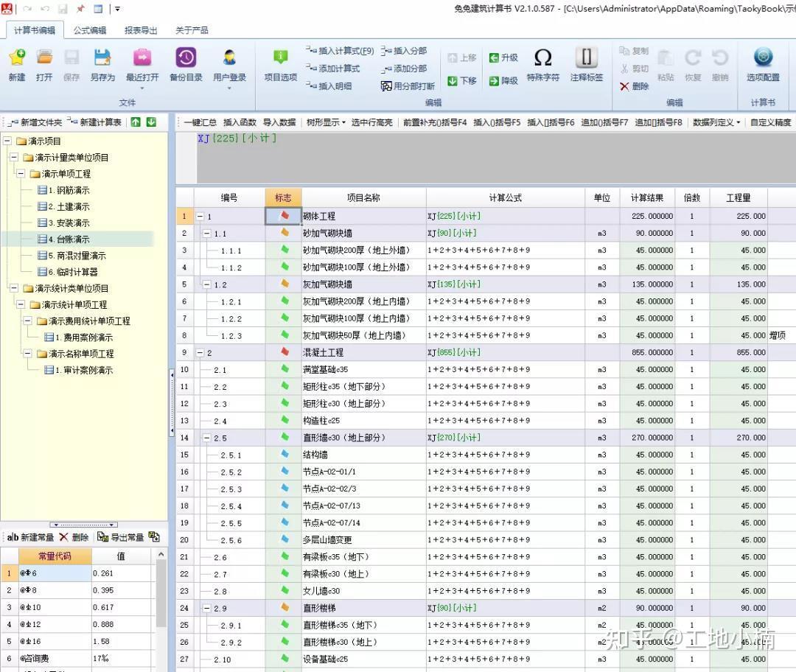
Task: Switch to the 公式编辑 tab
Action: tap(90, 30)
